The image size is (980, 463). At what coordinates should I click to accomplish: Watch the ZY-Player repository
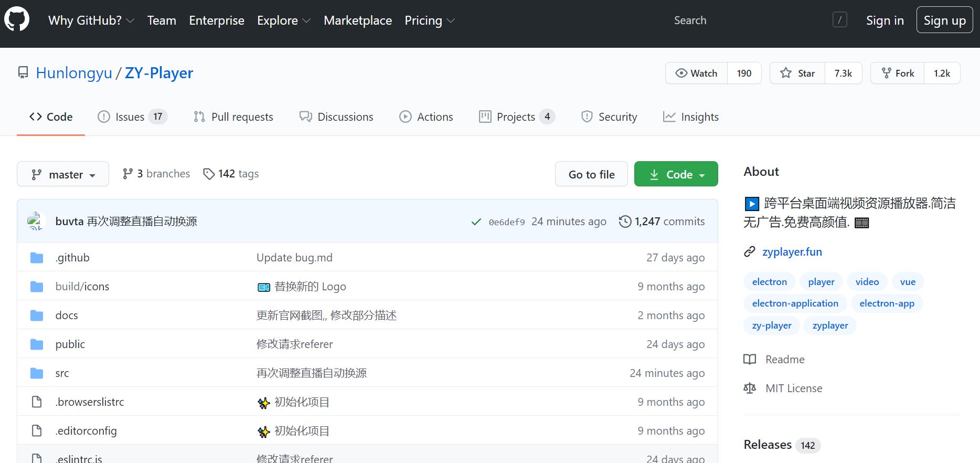(x=696, y=73)
